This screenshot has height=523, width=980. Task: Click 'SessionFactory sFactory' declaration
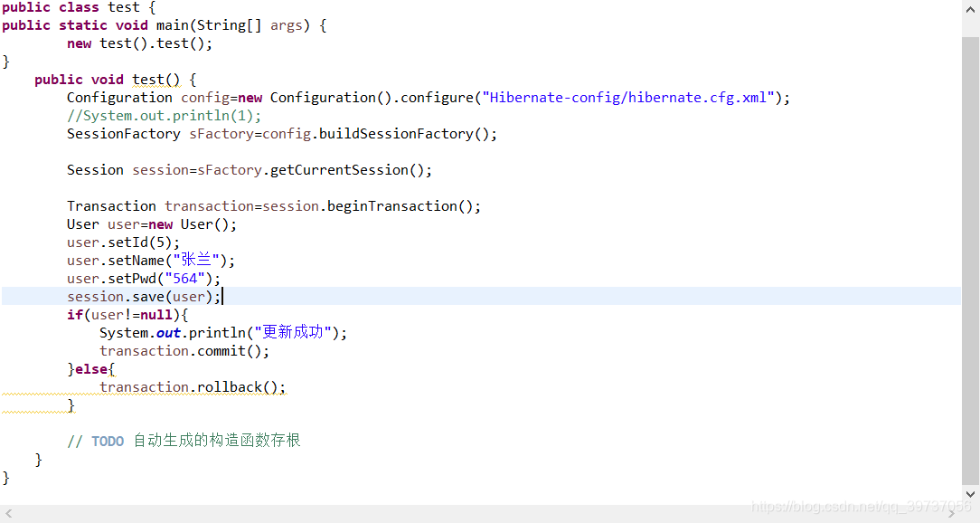tap(160, 134)
